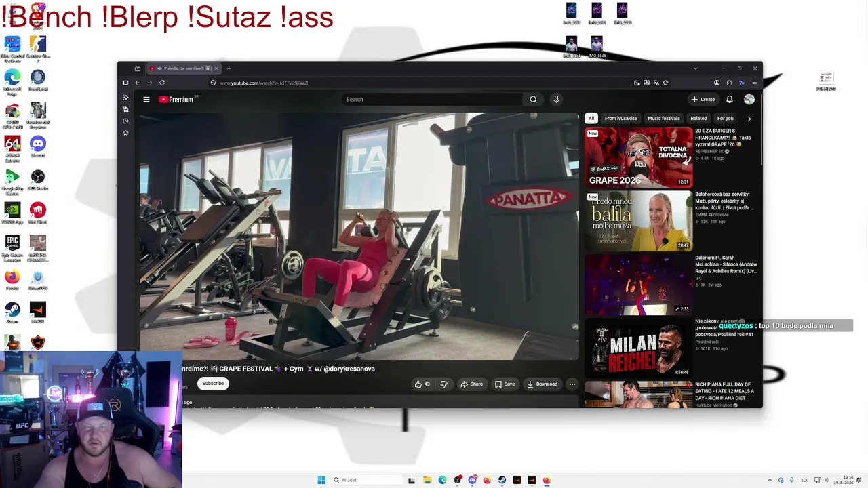
Task: Open Steam from the taskbar
Action: tap(502, 480)
